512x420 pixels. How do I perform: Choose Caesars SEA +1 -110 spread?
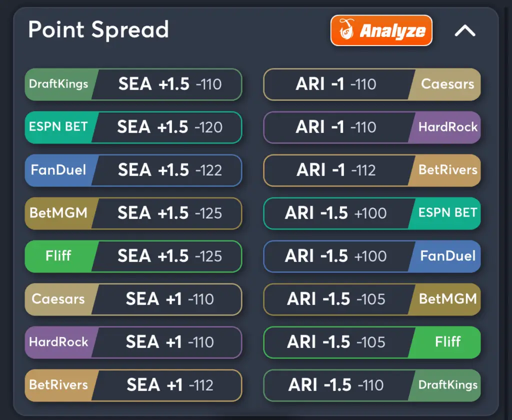(x=133, y=299)
